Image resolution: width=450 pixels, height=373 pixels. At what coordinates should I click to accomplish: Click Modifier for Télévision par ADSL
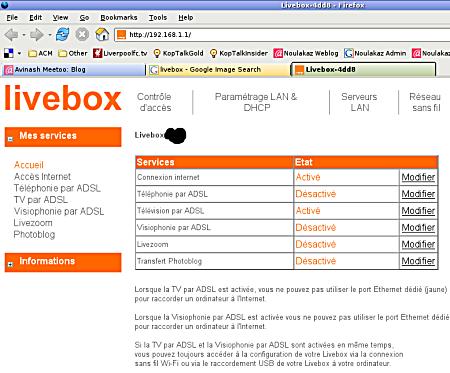[x=418, y=211]
